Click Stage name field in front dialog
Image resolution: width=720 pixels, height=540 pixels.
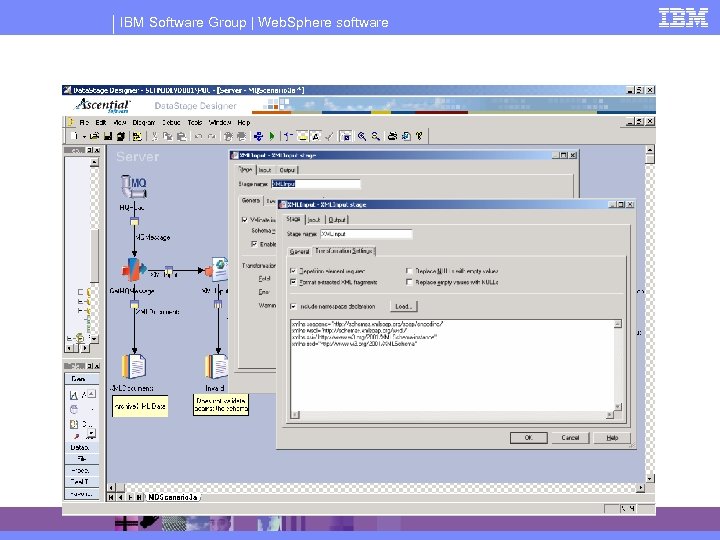pyautogui.click(x=366, y=234)
